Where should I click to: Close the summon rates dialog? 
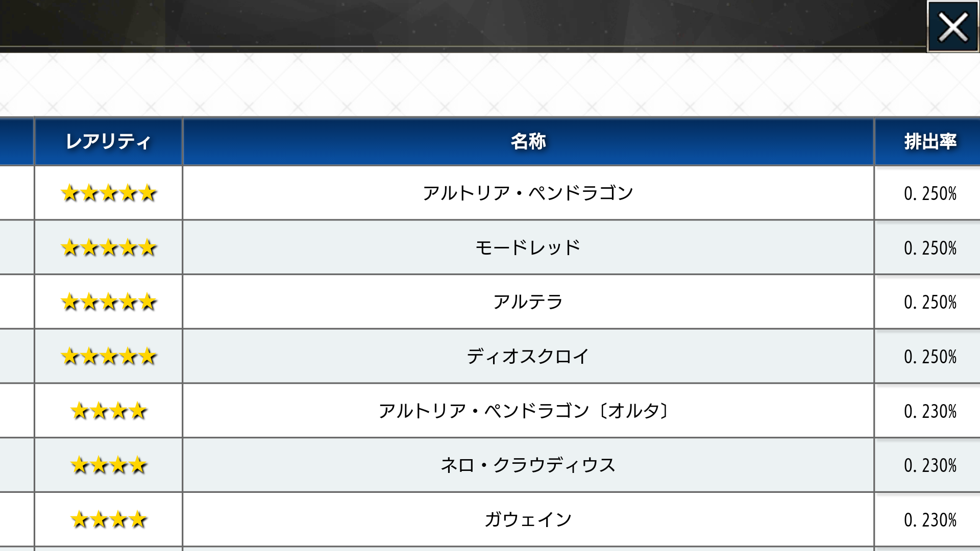click(952, 27)
